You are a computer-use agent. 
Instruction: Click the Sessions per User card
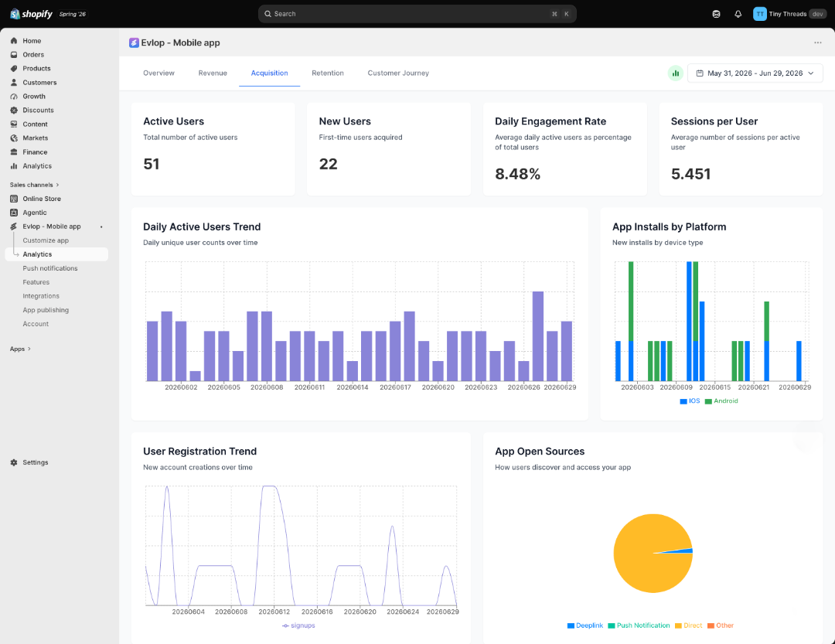(x=741, y=149)
